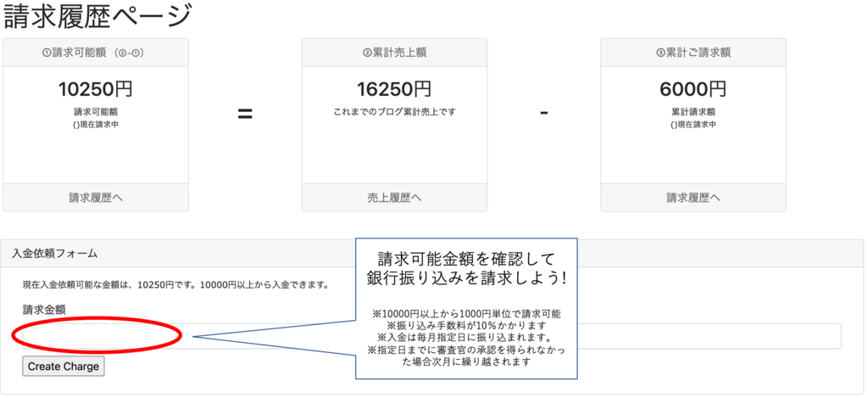Open 請求履歴へ link in the 請求可能額 card

[x=96, y=198]
